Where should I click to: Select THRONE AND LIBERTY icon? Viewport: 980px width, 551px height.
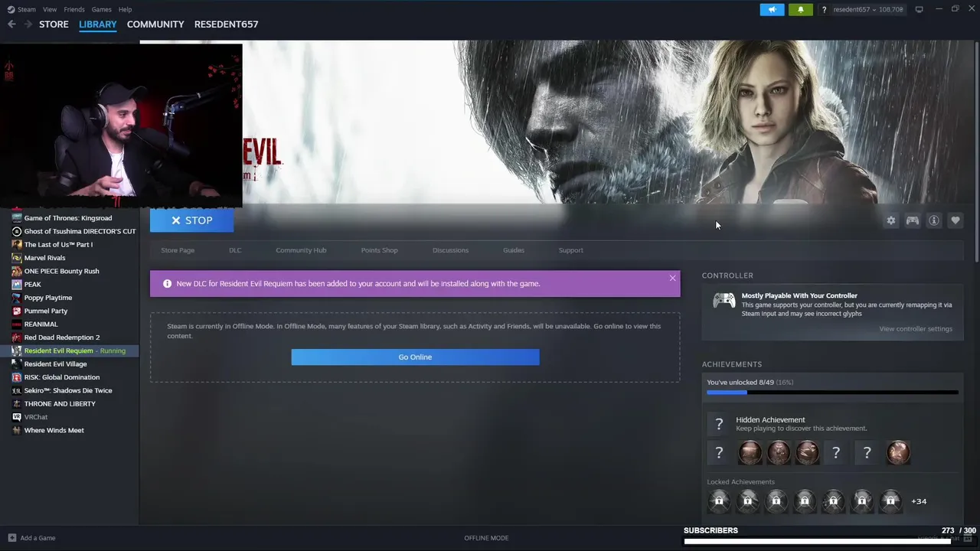[x=17, y=403]
